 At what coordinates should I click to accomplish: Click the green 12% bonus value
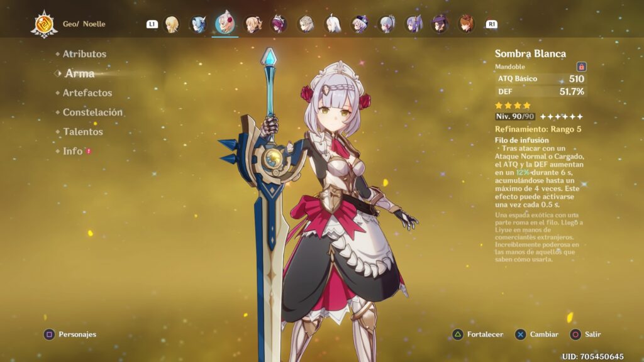[523, 173]
